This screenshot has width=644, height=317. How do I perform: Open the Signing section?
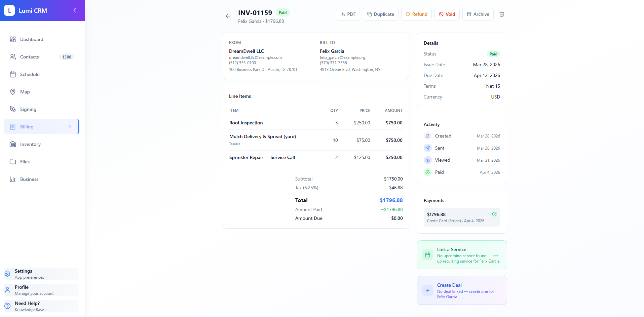click(x=28, y=109)
